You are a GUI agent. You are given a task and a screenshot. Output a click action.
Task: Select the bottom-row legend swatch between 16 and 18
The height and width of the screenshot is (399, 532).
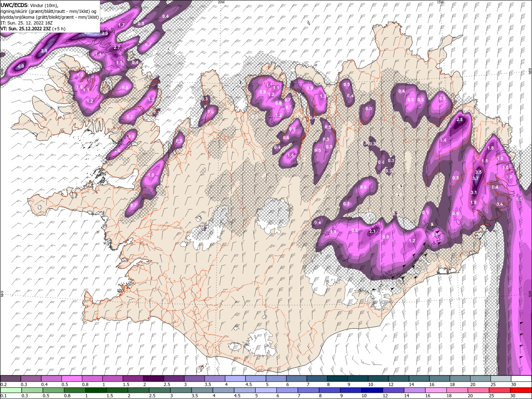point(436,390)
